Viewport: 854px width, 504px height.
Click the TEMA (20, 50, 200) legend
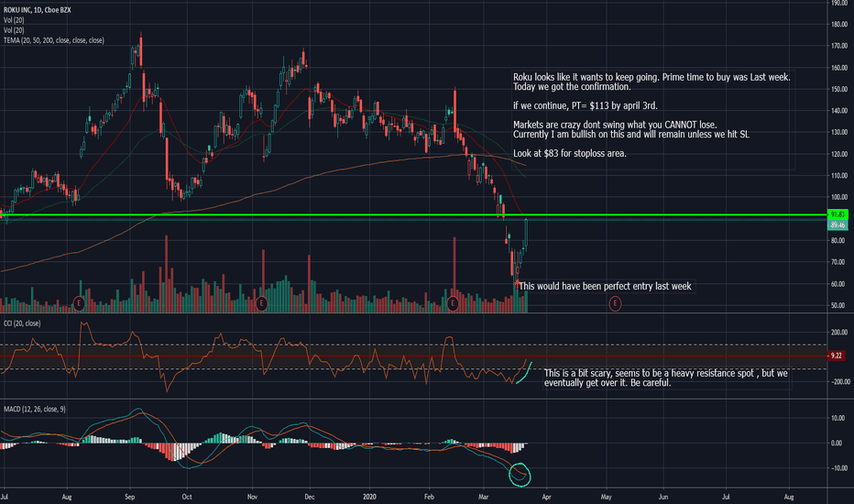click(x=54, y=40)
